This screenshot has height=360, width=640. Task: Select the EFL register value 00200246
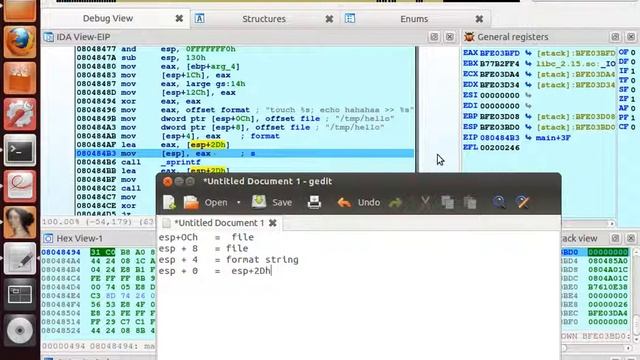[500, 148]
